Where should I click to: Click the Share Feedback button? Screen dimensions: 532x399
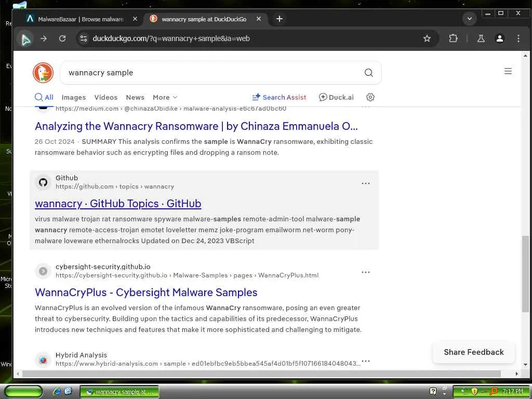pos(474,352)
